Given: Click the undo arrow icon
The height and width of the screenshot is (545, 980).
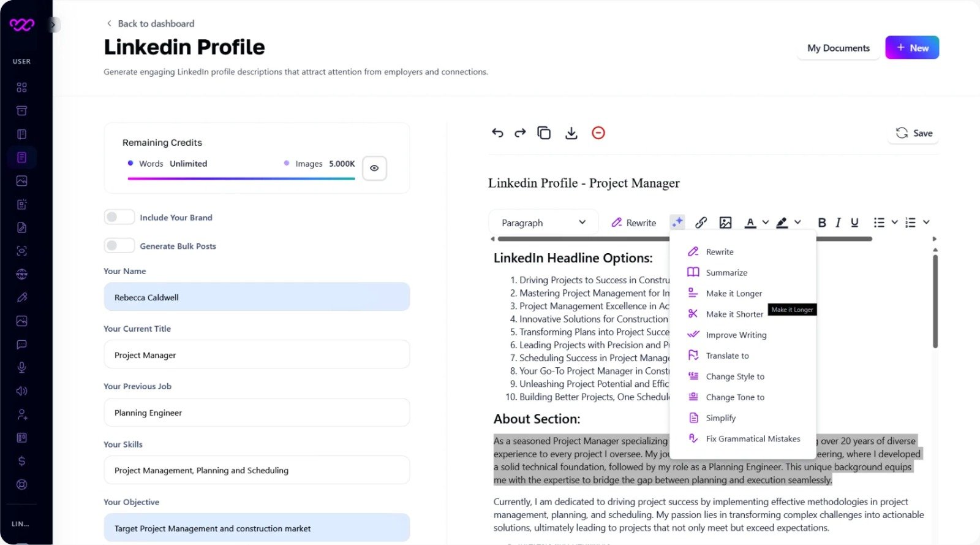Looking at the screenshot, I should pyautogui.click(x=497, y=132).
